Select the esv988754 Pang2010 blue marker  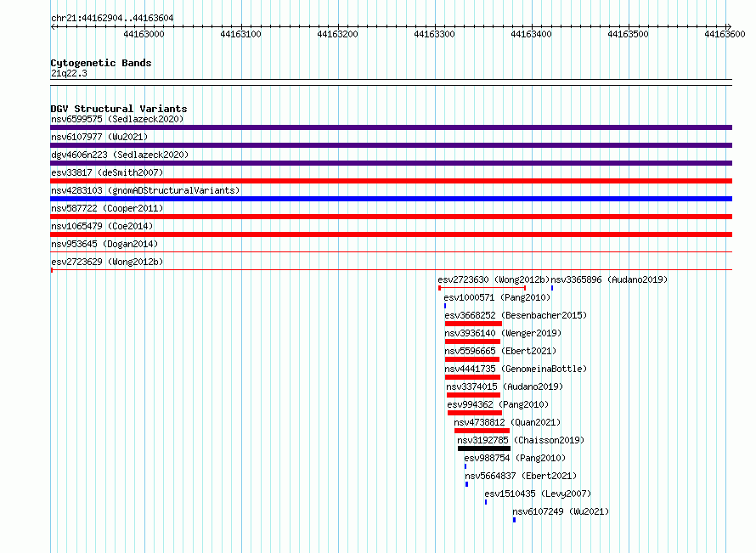pos(465,466)
